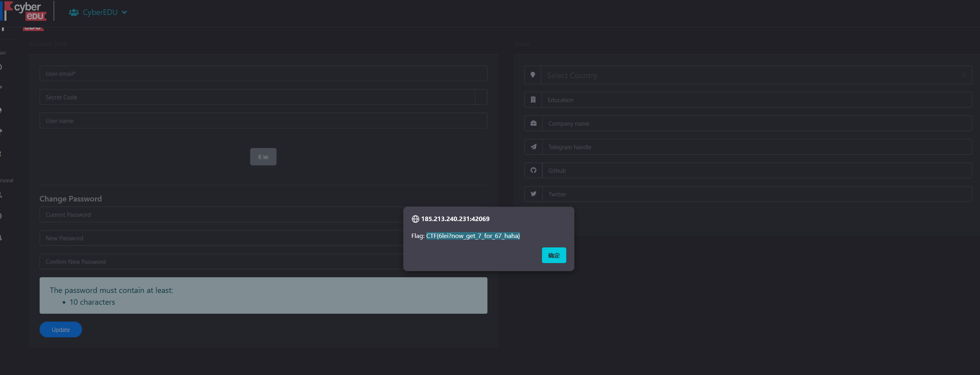Screen dimensions: 980x375
Task: Open the CyberEDU team dropdown
Action: click(100, 13)
